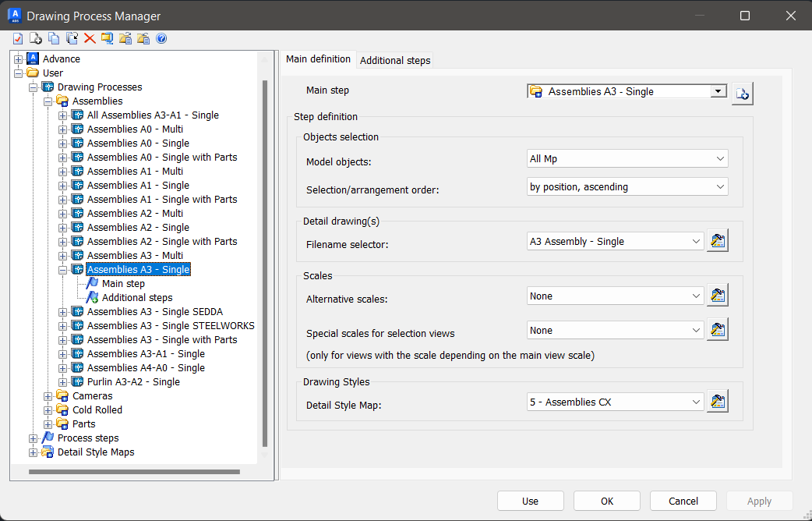Image resolution: width=812 pixels, height=521 pixels.
Task: Open Help with the blue question-mark icon
Action: click(161, 38)
